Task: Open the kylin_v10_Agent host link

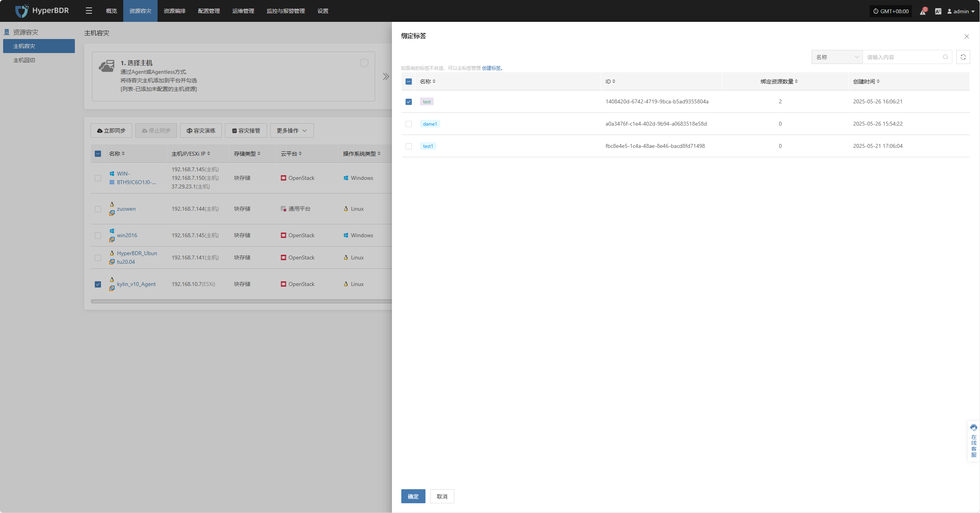Action: pyautogui.click(x=136, y=284)
